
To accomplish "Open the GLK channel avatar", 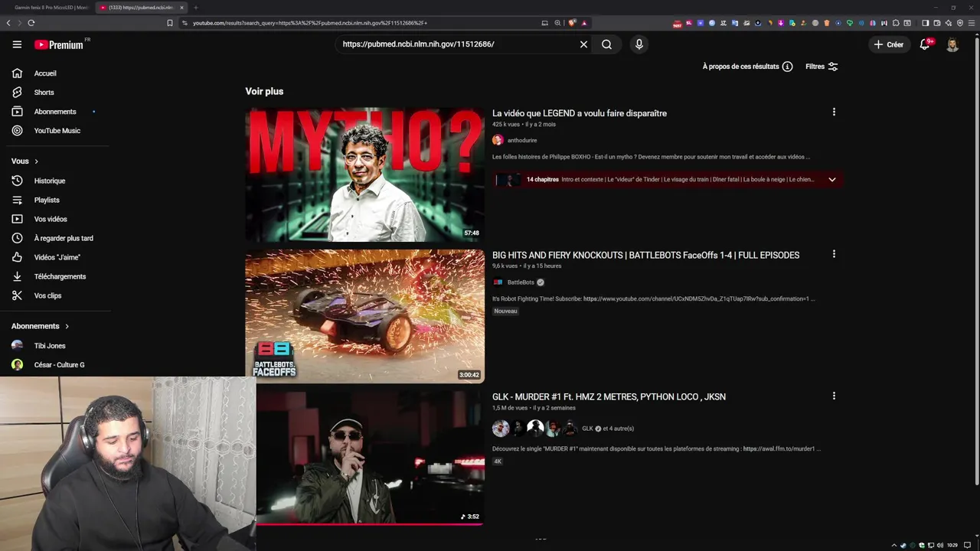I will (501, 429).
